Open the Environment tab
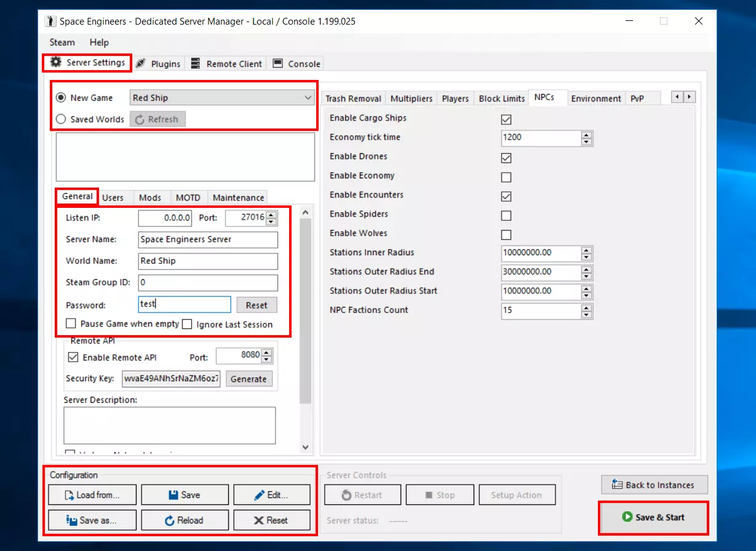This screenshot has height=551, width=756. pos(596,98)
